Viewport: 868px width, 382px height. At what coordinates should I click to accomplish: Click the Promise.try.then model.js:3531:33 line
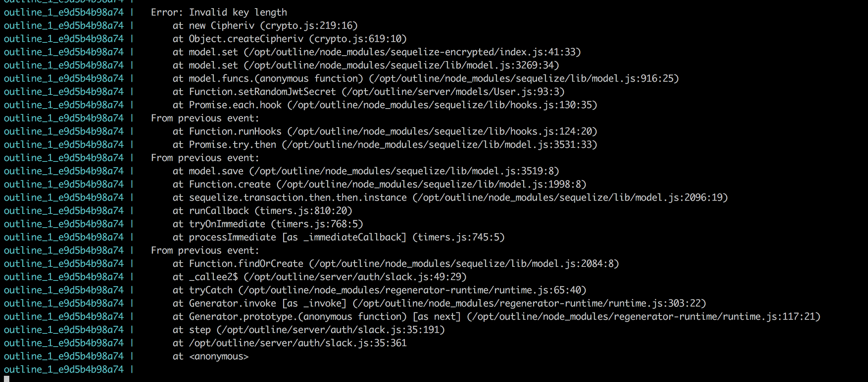click(x=385, y=145)
